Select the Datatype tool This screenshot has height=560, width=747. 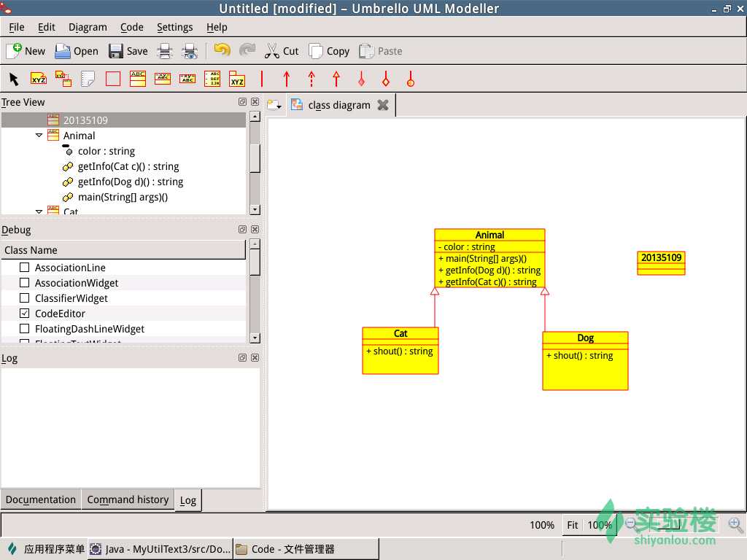point(187,79)
